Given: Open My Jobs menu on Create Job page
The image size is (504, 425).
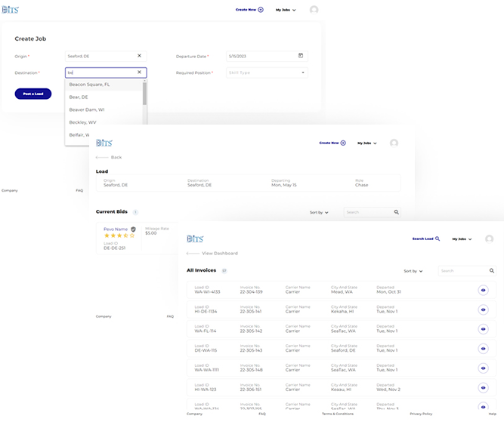Looking at the screenshot, I should [x=286, y=10].
